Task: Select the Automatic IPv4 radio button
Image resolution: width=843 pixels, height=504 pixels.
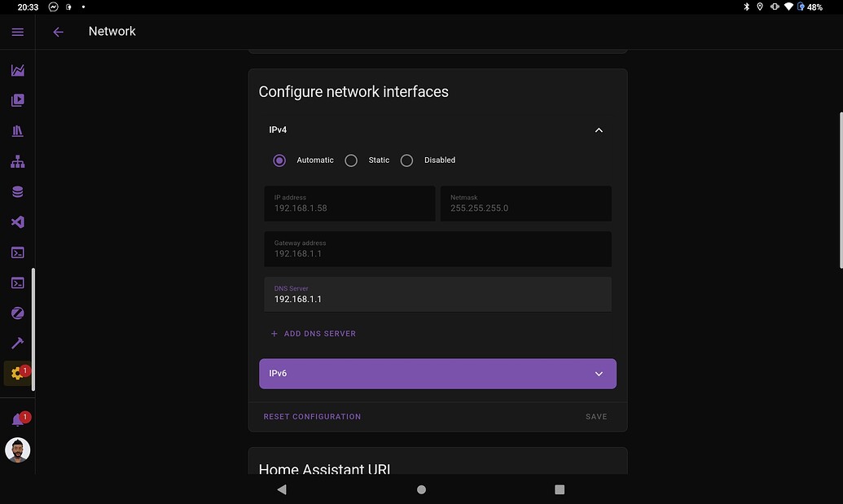Action: tap(279, 160)
